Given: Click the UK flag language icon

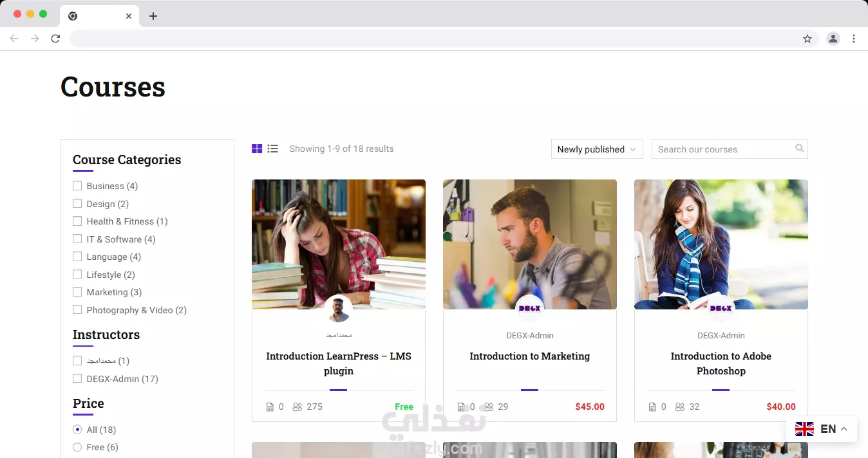Looking at the screenshot, I should point(804,429).
